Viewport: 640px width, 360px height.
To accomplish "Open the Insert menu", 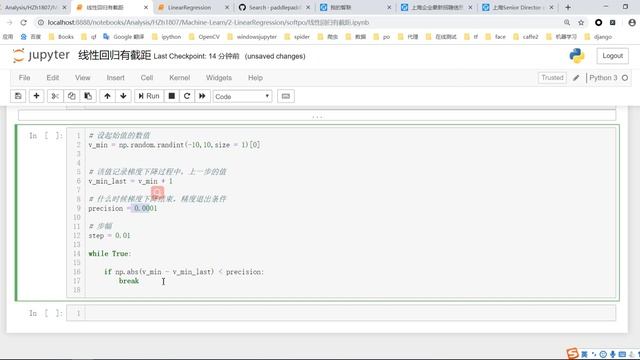I will 116,78.
